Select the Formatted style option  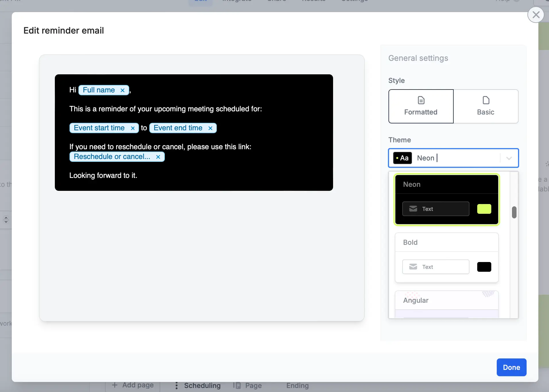[x=421, y=106]
